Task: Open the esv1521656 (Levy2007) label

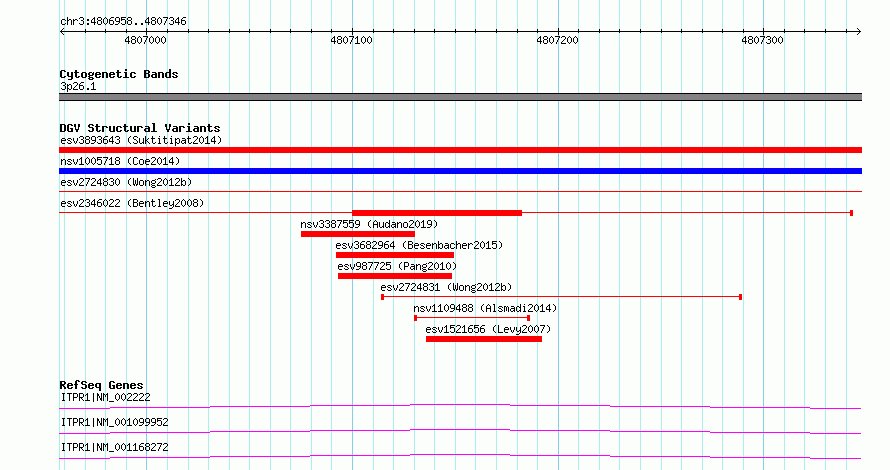Action: click(488, 329)
